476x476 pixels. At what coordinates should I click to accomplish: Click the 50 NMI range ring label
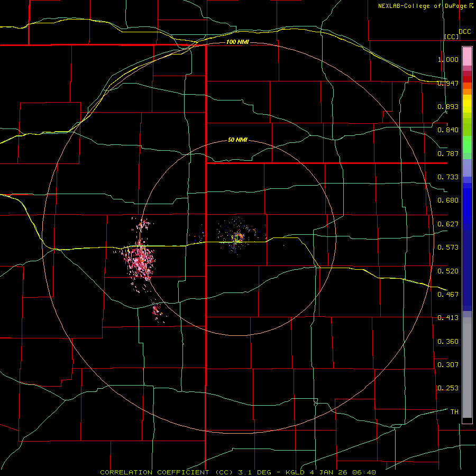coord(237,140)
